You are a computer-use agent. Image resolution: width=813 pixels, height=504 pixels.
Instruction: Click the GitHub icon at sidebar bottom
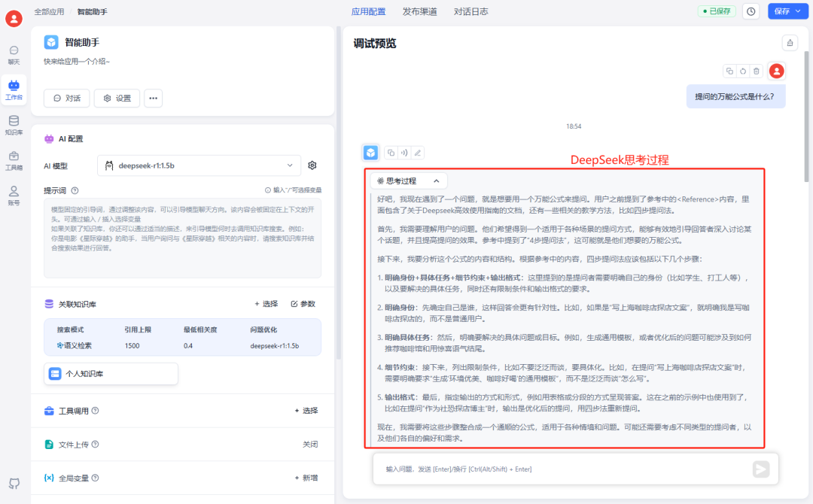[x=14, y=483]
